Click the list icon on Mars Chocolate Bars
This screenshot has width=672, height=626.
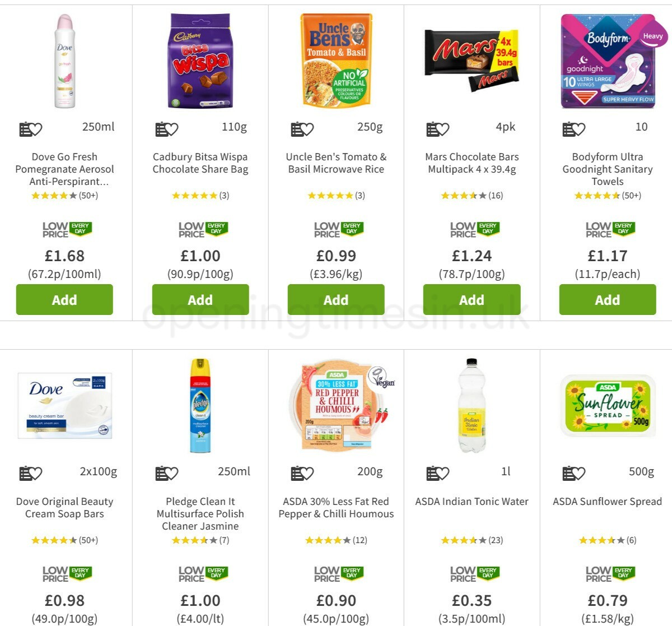pos(431,128)
